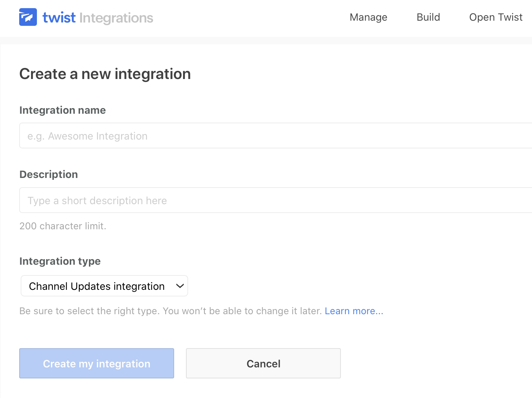Viewport: 532px width, 398px height.
Task: Focus the Integration name field
Action: [x=276, y=135]
